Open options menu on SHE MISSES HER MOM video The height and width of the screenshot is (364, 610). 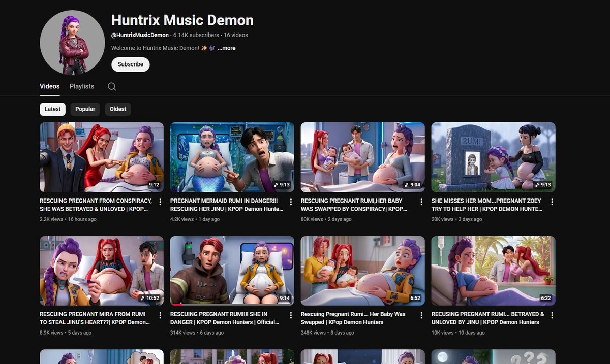553,202
